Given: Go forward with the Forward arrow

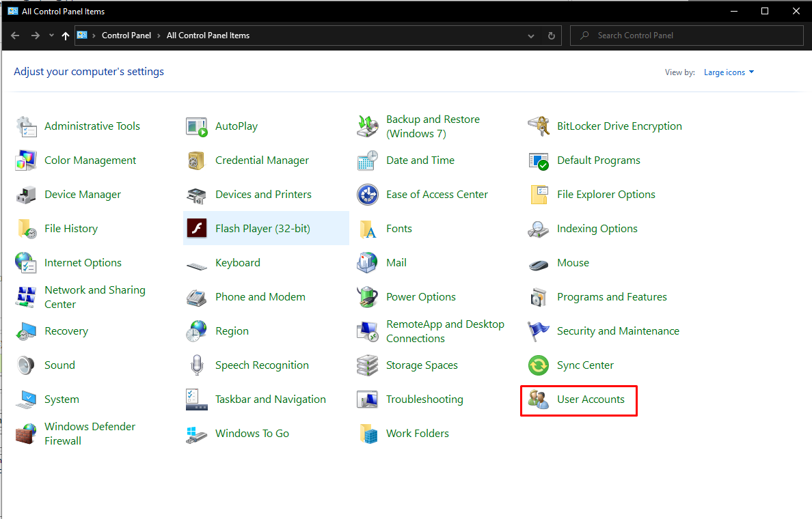Looking at the screenshot, I should click(36, 36).
